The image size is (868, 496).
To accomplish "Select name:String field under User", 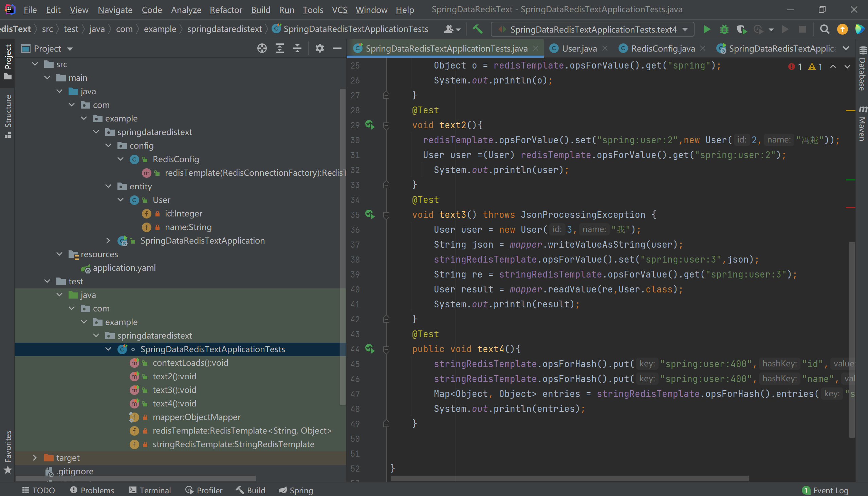I will coord(188,227).
